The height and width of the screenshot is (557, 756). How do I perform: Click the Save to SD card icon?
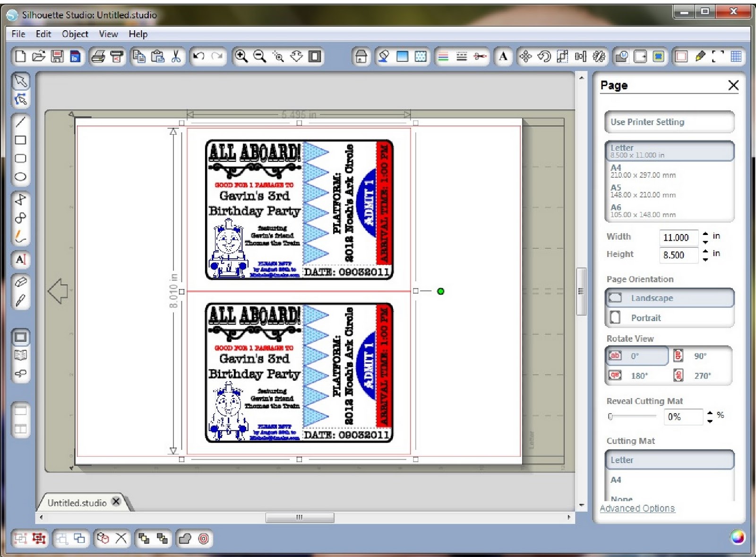coord(75,57)
